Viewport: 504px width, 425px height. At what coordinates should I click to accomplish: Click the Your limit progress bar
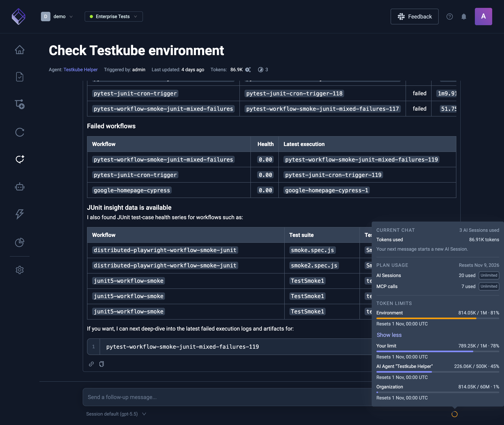point(438,351)
